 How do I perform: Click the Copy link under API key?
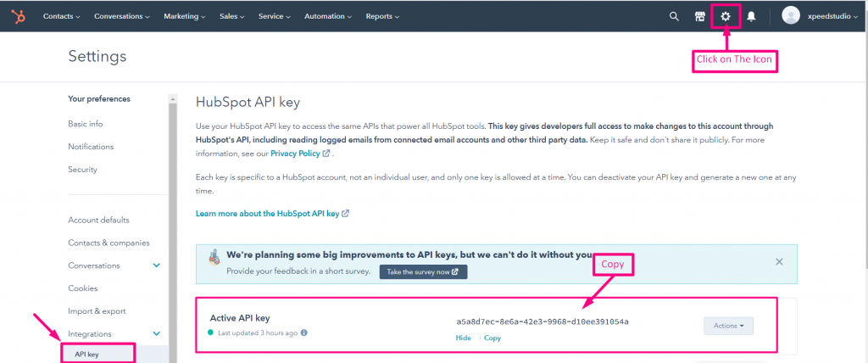tap(492, 338)
